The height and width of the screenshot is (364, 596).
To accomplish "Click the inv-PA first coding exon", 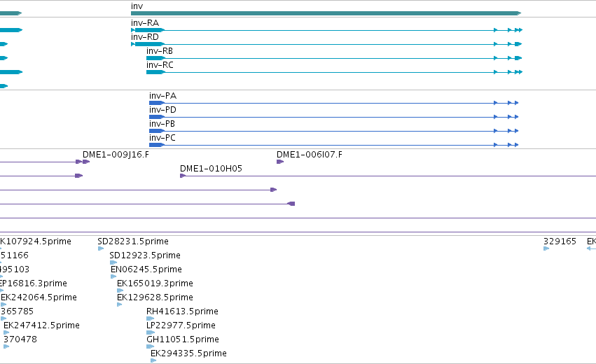I will pyautogui.click(x=157, y=103).
